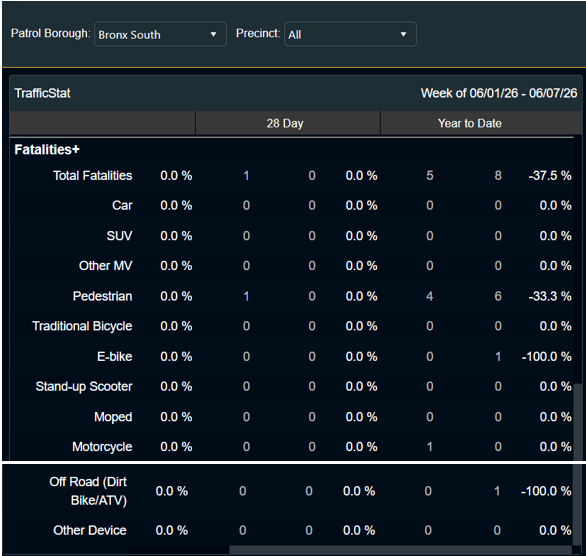This screenshot has width=586, height=556.
Task: Click the Precinct dropdown arrow
Action: (x=403, y=34)
